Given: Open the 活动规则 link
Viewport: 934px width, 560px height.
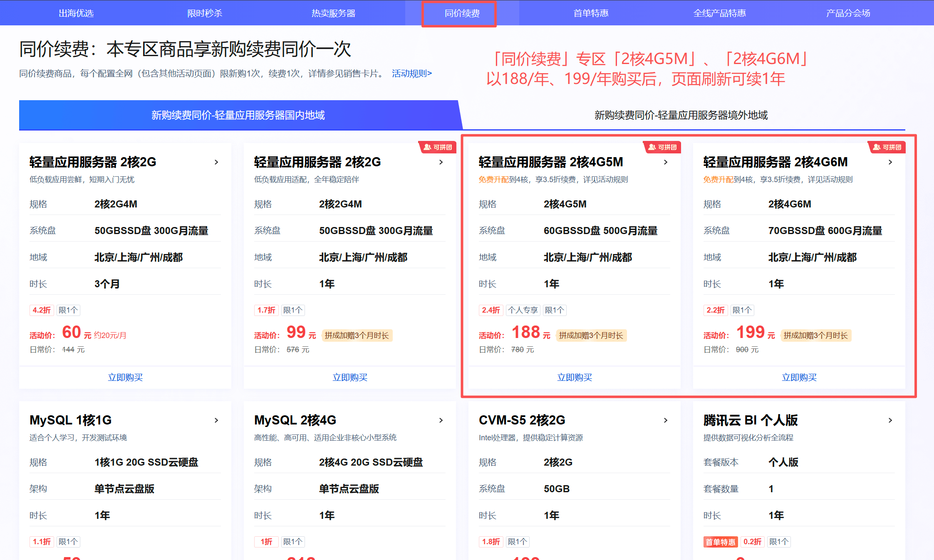Looking at the screenshot, I should click(411, 74).
